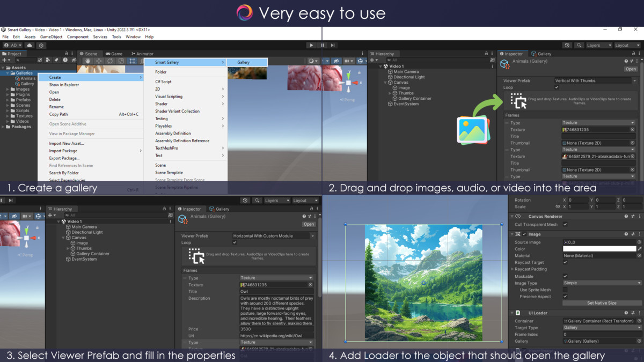Open the Target Type dropdown in UI Loader

[x=602, y=328]
